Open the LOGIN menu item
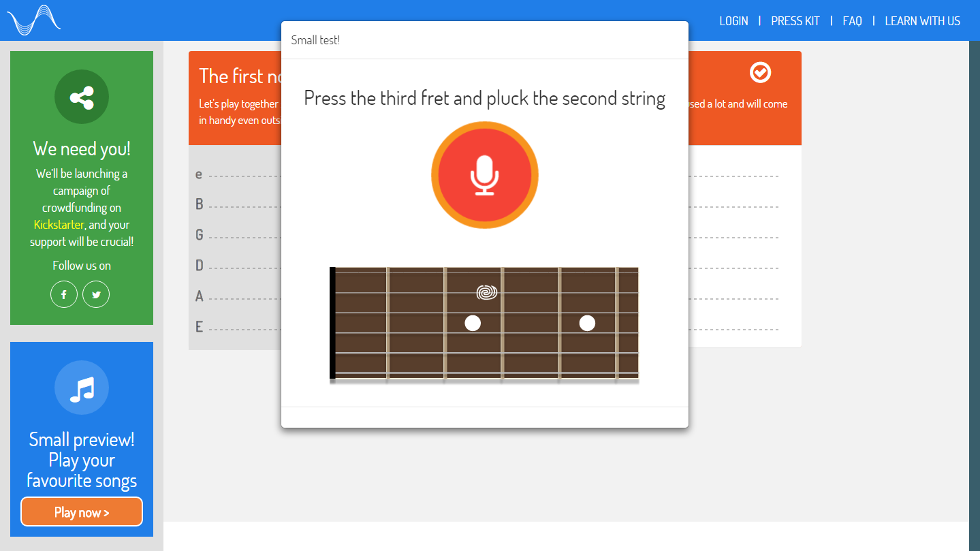980x551 pixels. point(733,21)
